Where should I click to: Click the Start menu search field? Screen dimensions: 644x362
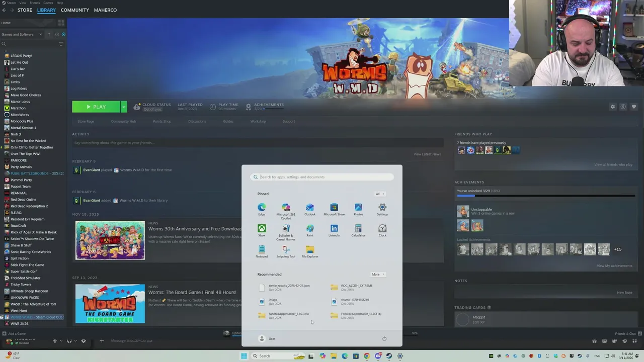(322, 177)
